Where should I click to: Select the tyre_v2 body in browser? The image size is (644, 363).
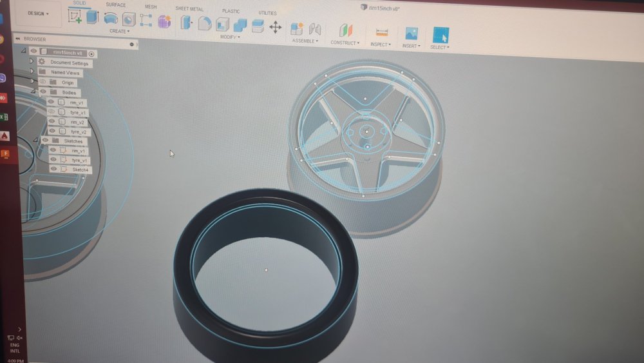click(x=78, y=132)
